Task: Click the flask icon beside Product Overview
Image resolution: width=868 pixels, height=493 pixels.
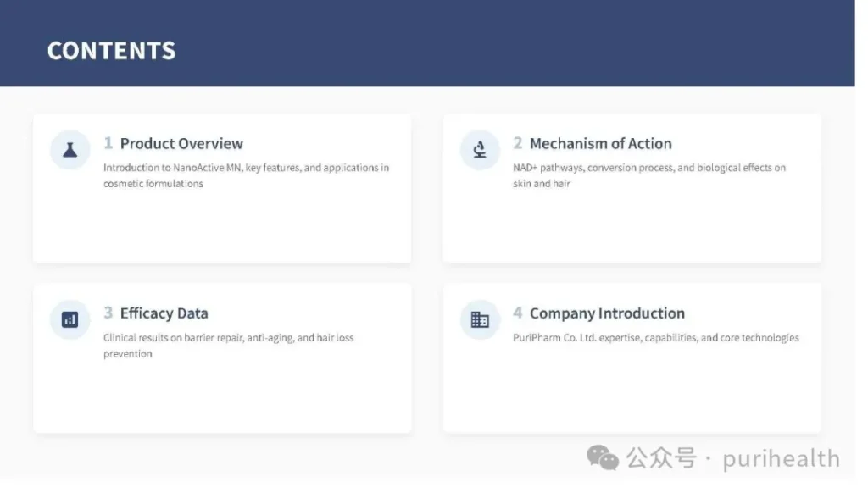Action: tap(70, 150)
